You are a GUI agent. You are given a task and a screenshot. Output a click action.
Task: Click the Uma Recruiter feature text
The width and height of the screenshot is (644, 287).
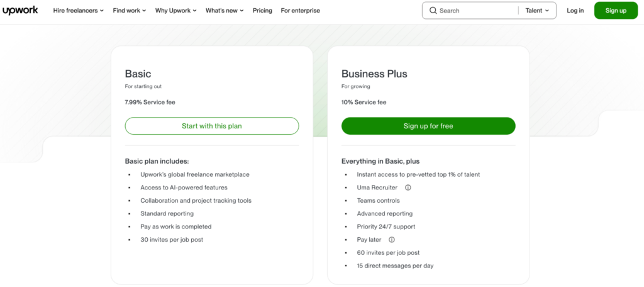(x=377, y=188)
